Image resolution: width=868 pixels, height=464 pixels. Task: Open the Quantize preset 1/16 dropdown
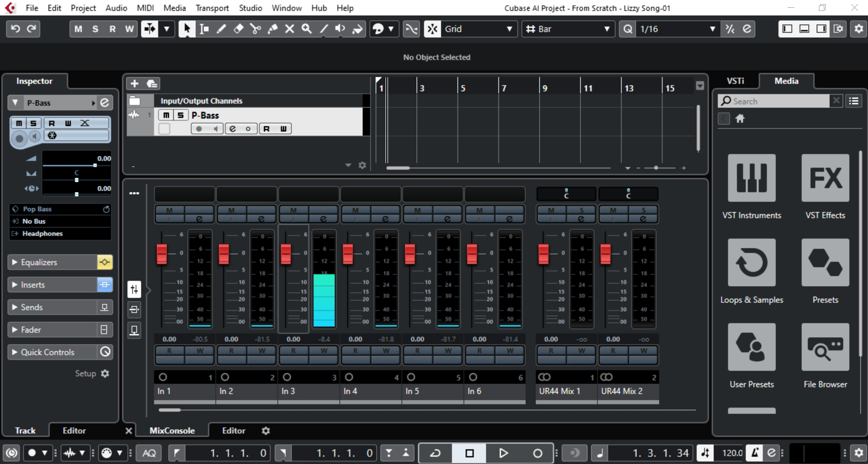pos(677,29)
